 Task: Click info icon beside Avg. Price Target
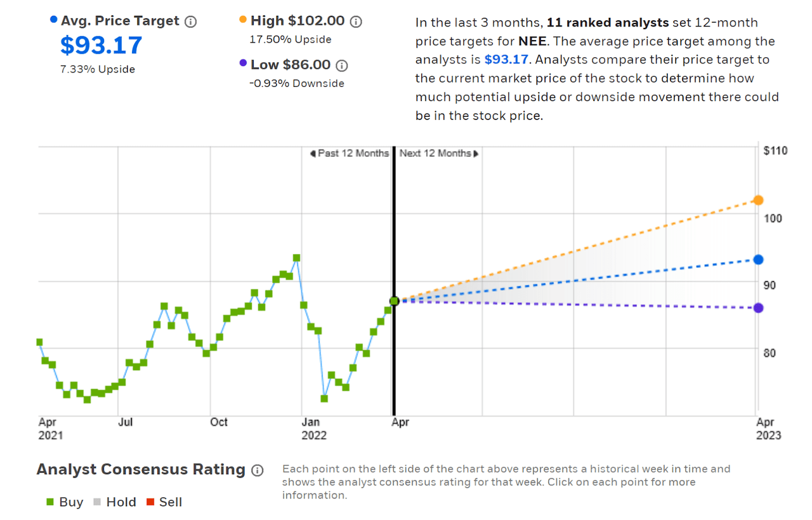(x=190, y=22)
